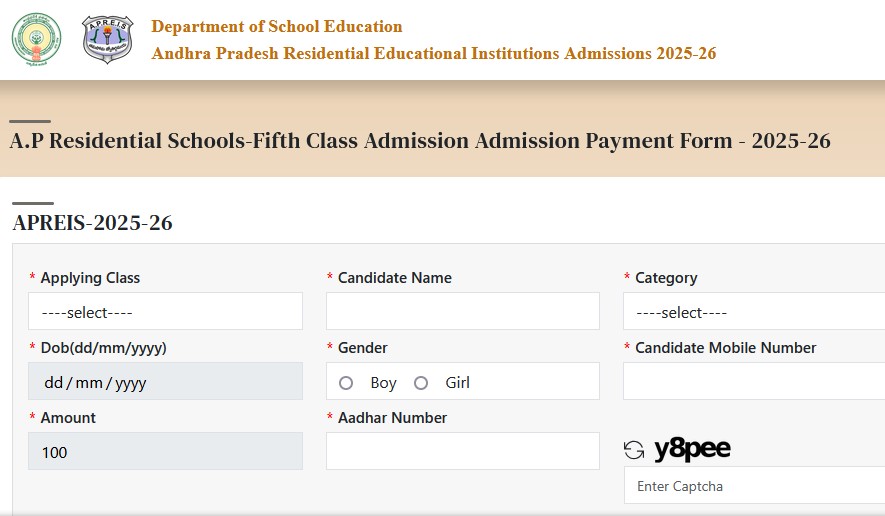Image resolution: width=885 pixels, height=516 pixels.
Task: Select the Boy gender radio button
Action: coord(346,383)
